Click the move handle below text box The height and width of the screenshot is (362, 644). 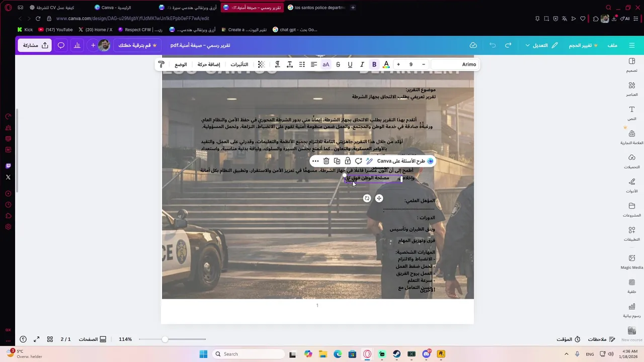379,198
